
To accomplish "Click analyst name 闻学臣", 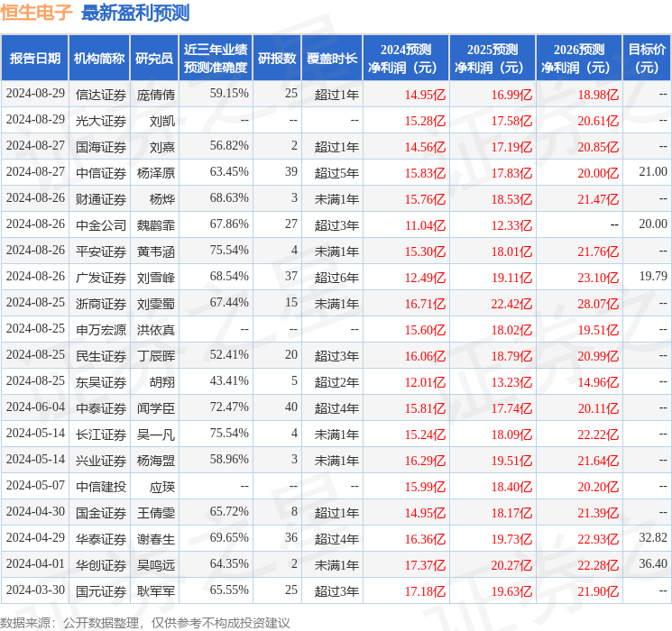I will (x=156, y=408).
